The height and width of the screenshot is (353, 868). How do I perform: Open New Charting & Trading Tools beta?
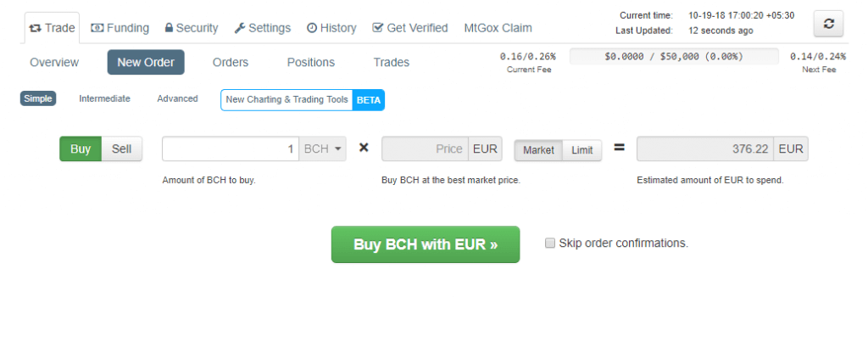(x=303, y=99)
